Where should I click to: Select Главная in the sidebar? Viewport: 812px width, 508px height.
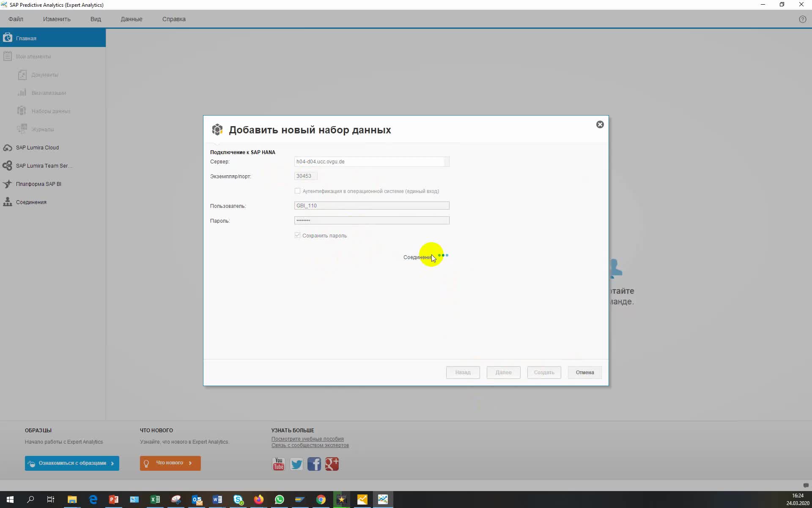tap(53, 38)
